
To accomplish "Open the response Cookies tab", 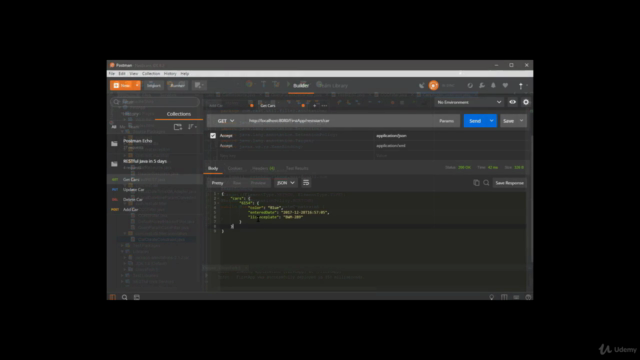I will tap(235, 168).
